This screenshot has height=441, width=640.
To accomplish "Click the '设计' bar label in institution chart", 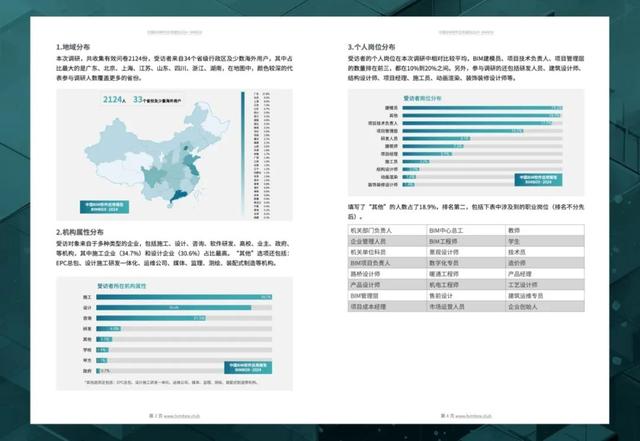I will [x=87, y=307].
